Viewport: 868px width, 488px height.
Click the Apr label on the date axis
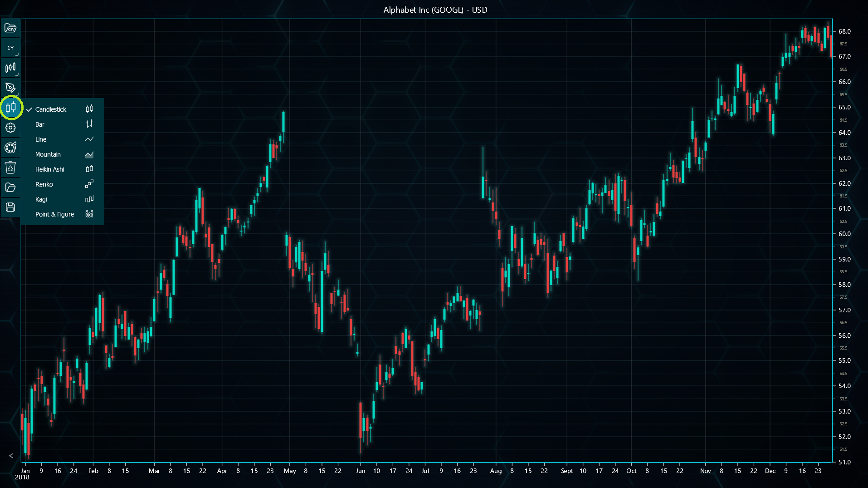tap(222, 471)
